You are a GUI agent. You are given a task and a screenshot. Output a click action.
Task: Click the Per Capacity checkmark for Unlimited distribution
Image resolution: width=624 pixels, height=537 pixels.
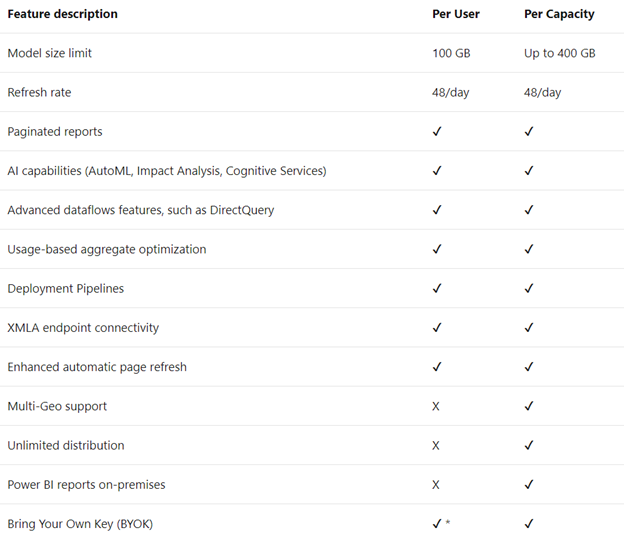point(529,445)
